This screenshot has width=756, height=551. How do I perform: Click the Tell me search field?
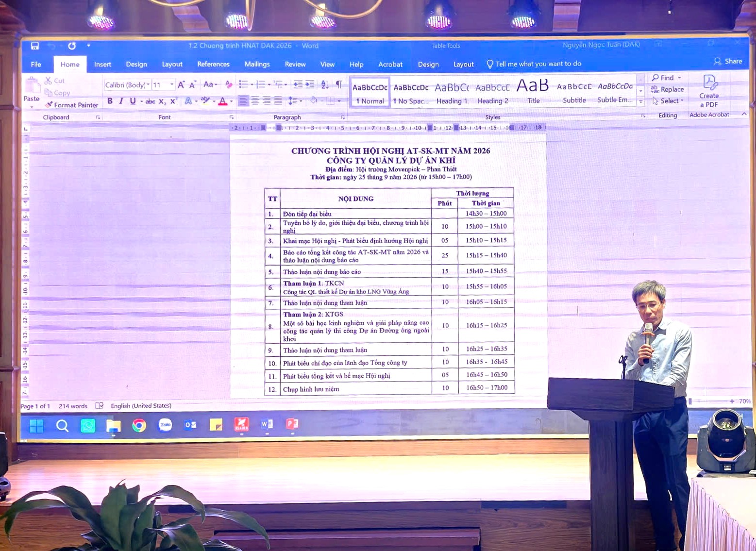pos(534,64)
